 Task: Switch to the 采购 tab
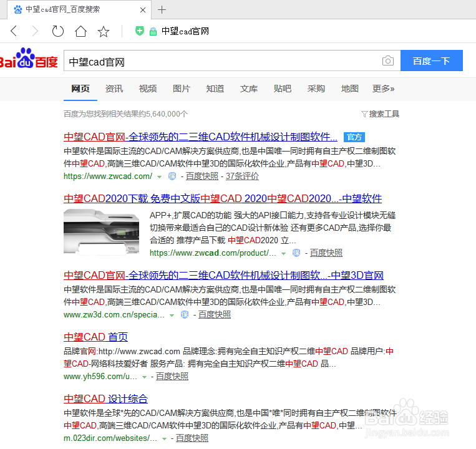[x=316, y=89]
